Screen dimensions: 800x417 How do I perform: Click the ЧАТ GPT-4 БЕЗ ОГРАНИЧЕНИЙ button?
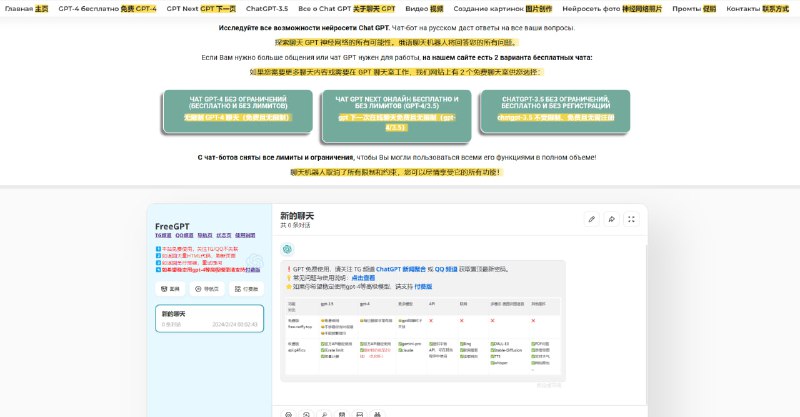pos(238,111)
